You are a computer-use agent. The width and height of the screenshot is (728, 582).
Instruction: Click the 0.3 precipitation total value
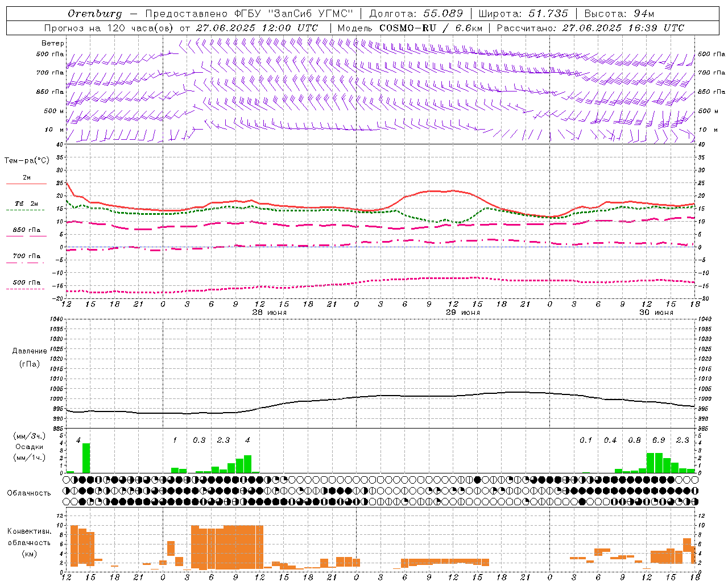pos(199,440)
